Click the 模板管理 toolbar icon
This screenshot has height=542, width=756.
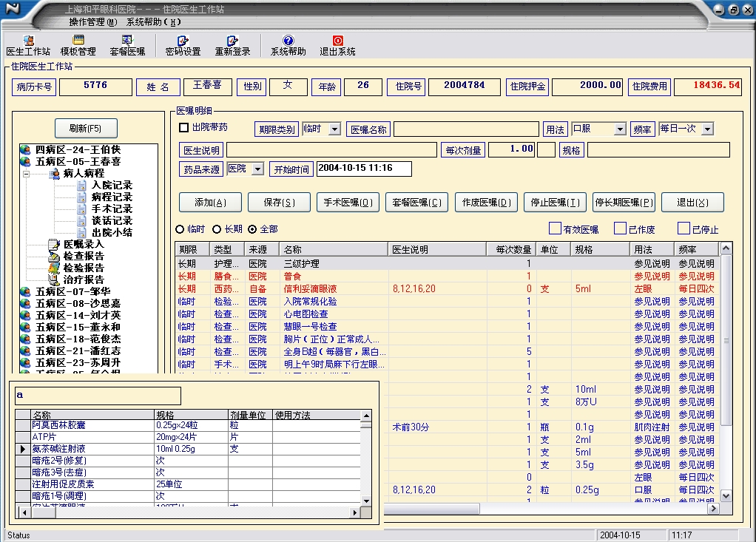coord(78,46)
